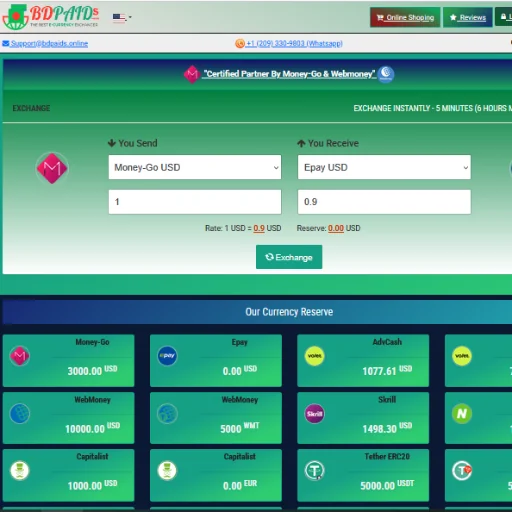512x512 pixels.
Task: Click the BDPAIDs logo
Action: click(51, 17)
